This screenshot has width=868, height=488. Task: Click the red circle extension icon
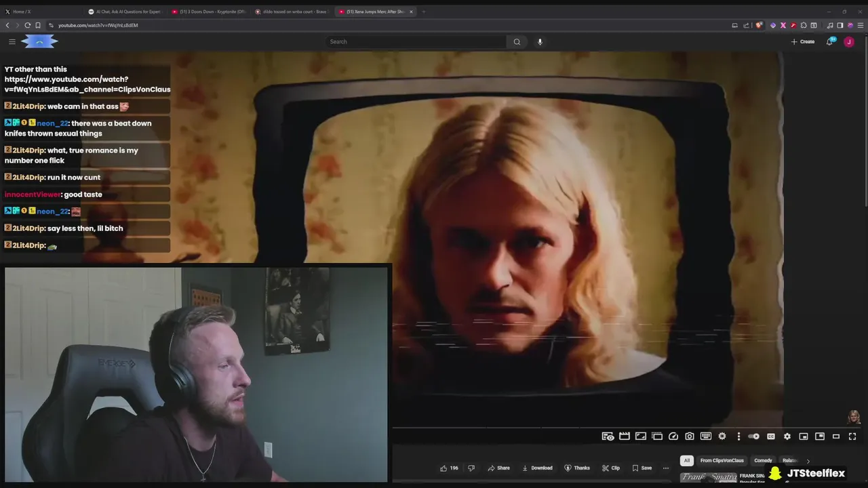tap(793, 25)
